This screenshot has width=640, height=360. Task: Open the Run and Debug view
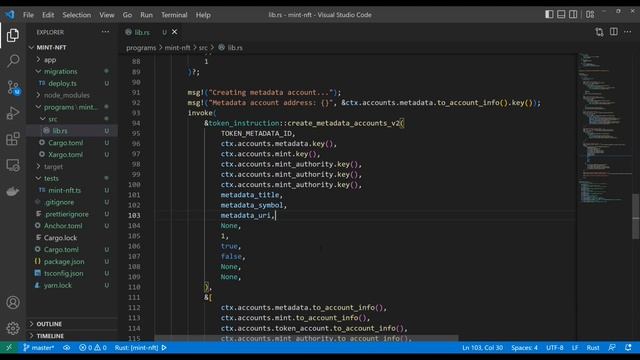pyautogui.click(x=13, y=113)
